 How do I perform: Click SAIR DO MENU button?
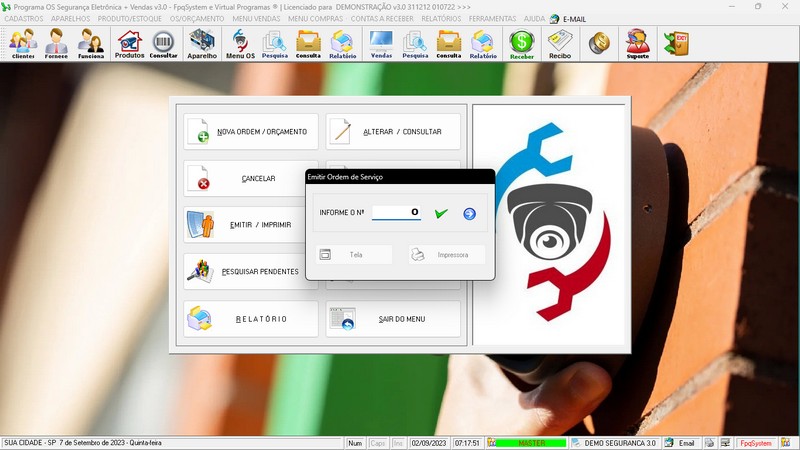(393, 319)
